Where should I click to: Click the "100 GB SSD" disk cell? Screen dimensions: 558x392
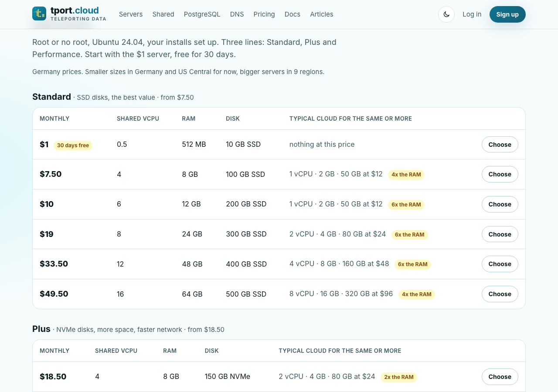pyautogui.click(x=245, y=174)
